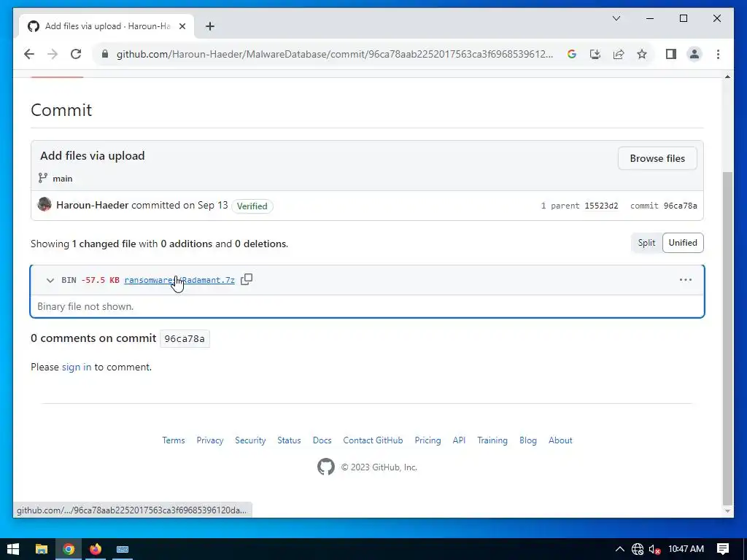Click the Browse files button

point(657,158)
